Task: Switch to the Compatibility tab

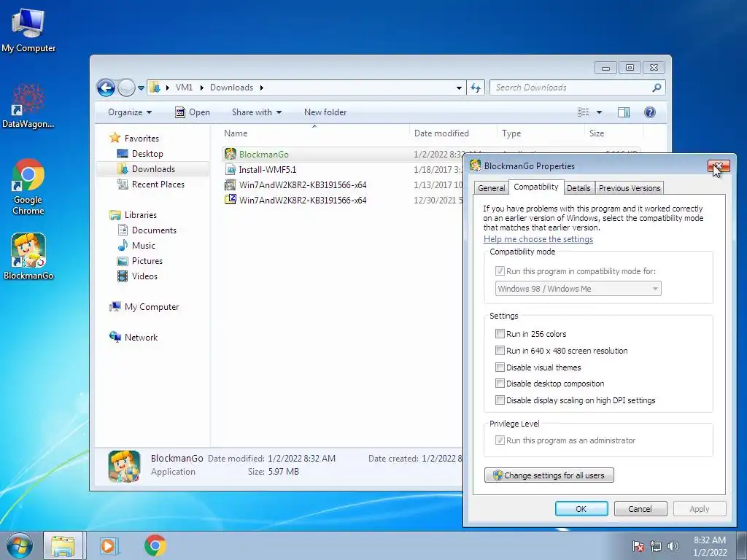Action: 536,187
